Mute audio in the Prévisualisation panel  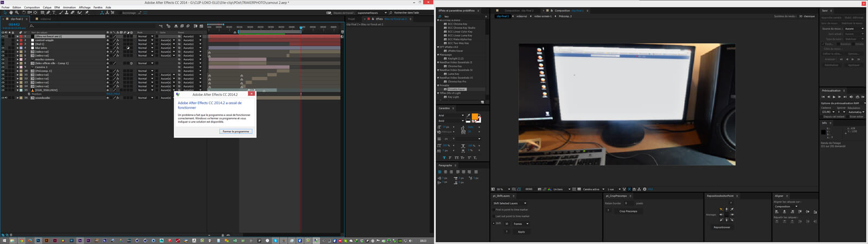click(851, 97)
